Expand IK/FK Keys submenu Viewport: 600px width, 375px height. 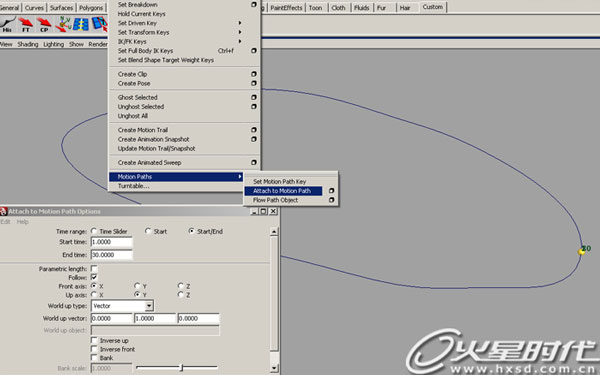(240, 41)
